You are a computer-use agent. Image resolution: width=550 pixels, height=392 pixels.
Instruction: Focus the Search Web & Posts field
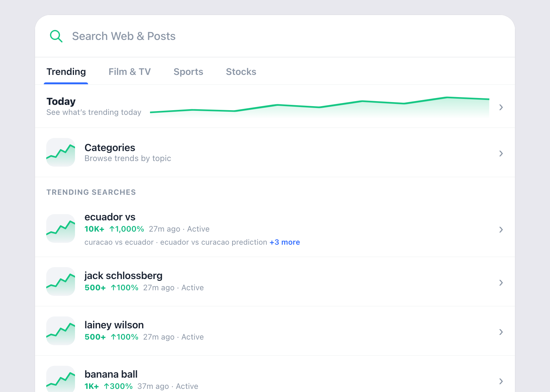pos(275,36)
